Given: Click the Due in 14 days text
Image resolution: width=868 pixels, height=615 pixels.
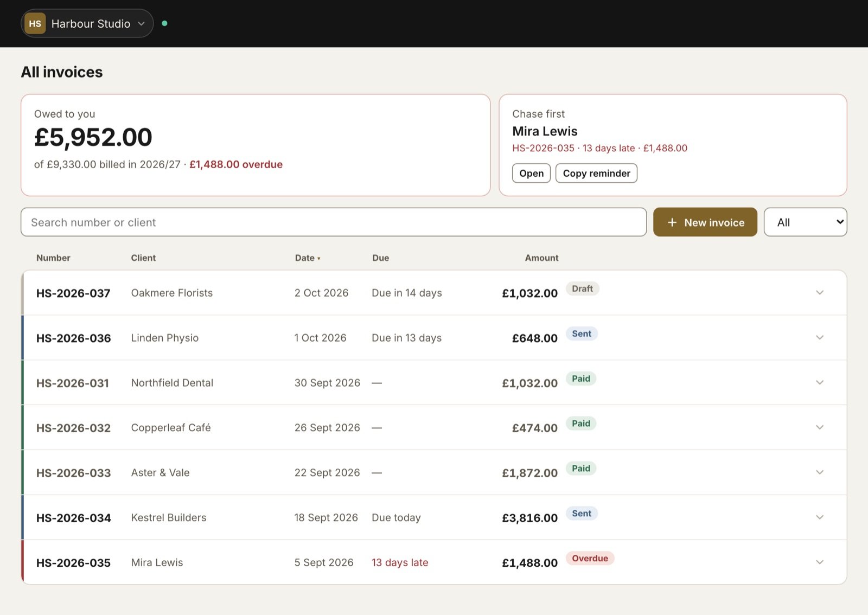Looking at the screenshot, I should pos(407,293).
